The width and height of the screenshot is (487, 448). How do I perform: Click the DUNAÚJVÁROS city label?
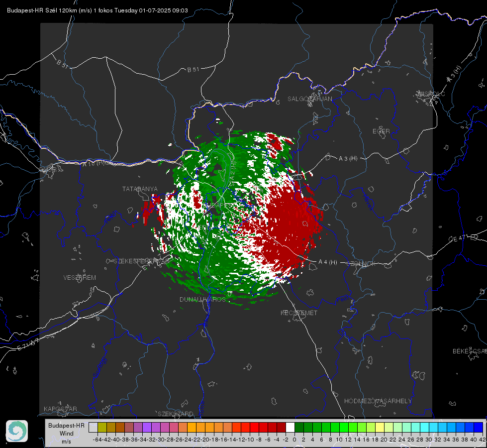[202, 299]
